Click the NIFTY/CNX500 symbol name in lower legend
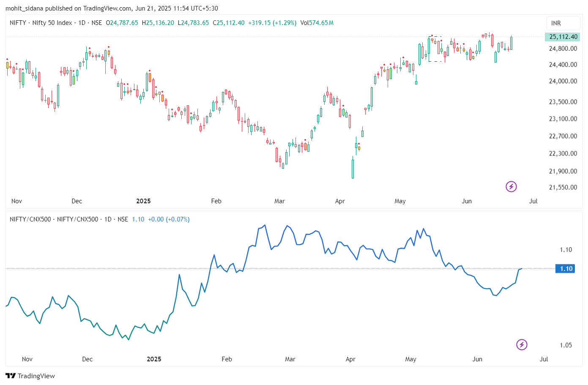Screen dimensions: 588x385 click(x=30, y=219)
